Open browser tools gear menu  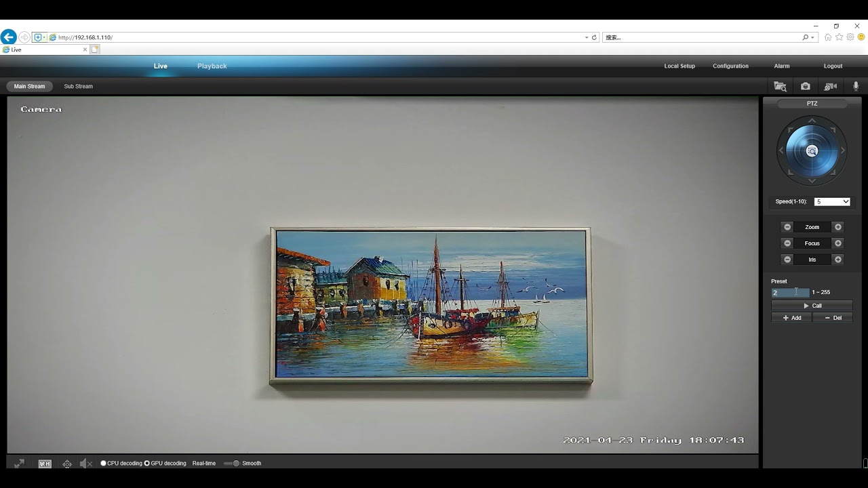click(850, 37)
